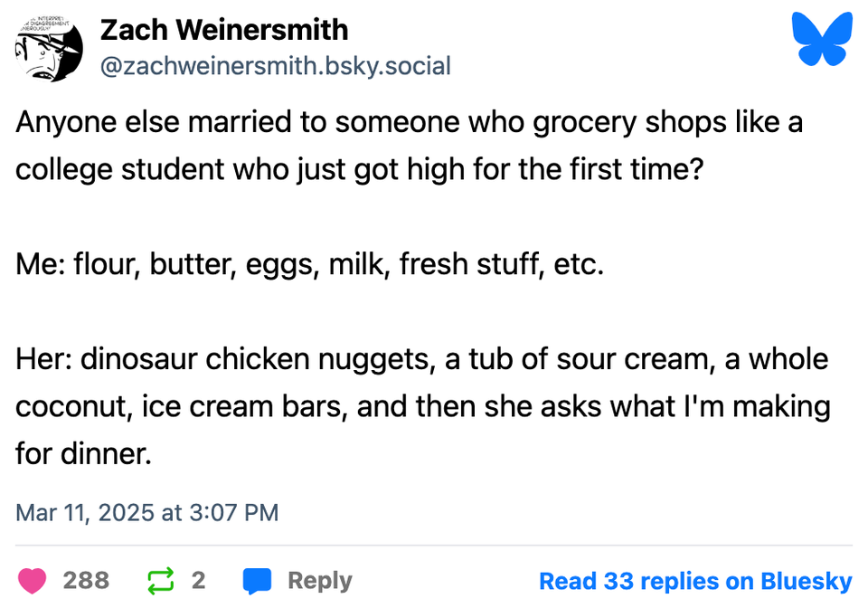Open Zach Weinersmith's avatar picture

point(49,49)
